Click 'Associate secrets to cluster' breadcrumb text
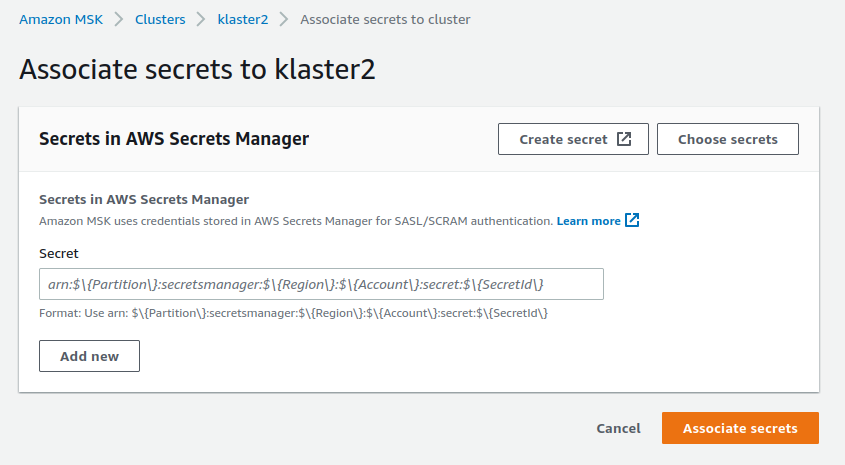845x465 pixels. tap(385, 19)
